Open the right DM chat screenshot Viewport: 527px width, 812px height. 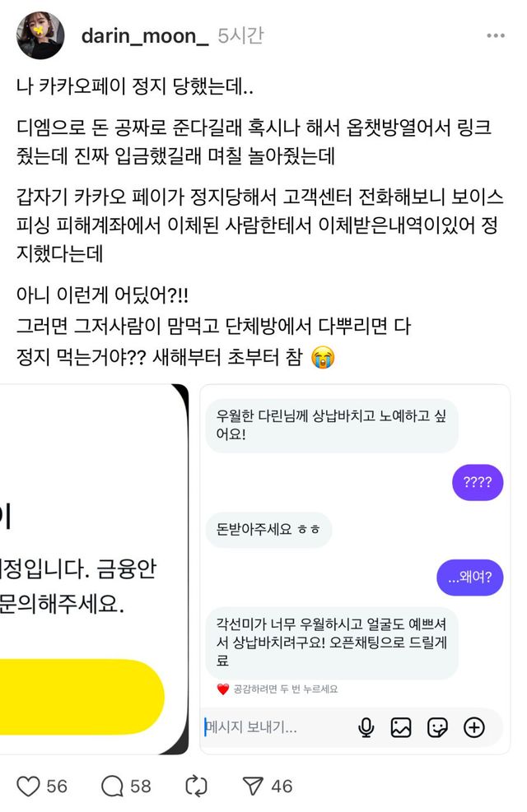click(355, 569)
